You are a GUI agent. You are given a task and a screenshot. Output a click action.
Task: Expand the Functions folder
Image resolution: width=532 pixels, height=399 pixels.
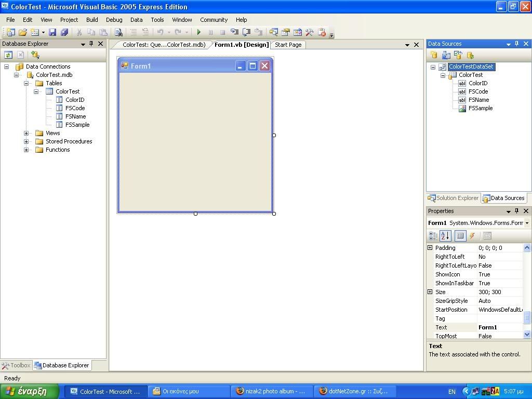pos(26,150)
